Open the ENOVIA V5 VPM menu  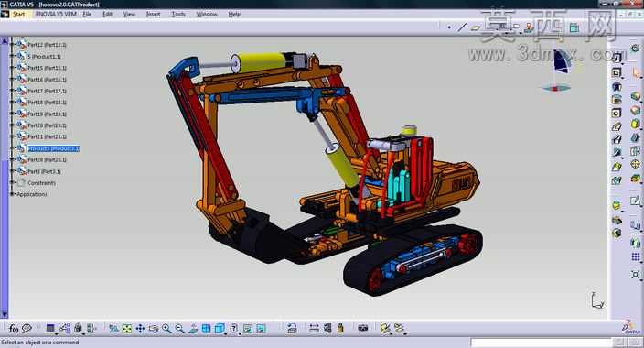coord(56,14)
